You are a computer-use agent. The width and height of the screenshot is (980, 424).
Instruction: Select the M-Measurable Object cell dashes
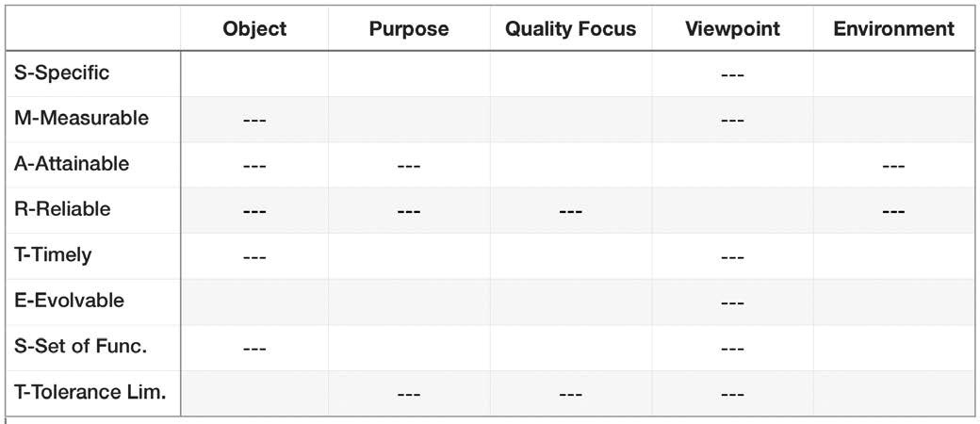tap(254, 121)
